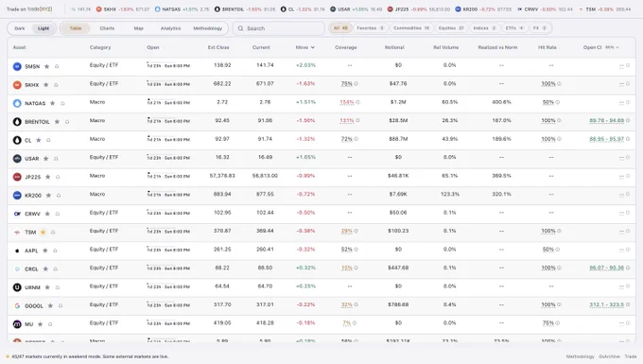Click the Google G logo
Screen dimensions: 643x364
17,305
